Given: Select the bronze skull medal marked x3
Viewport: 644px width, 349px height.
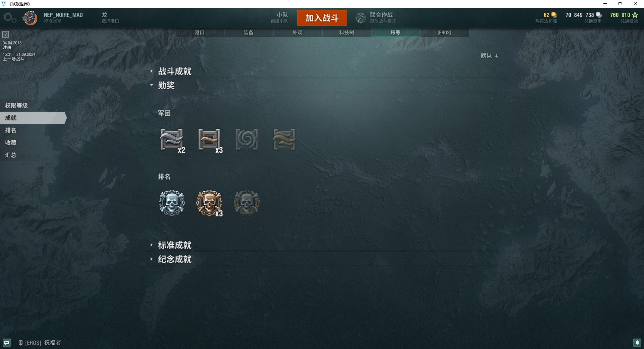Looking at the screenshot, I should 209,203.
